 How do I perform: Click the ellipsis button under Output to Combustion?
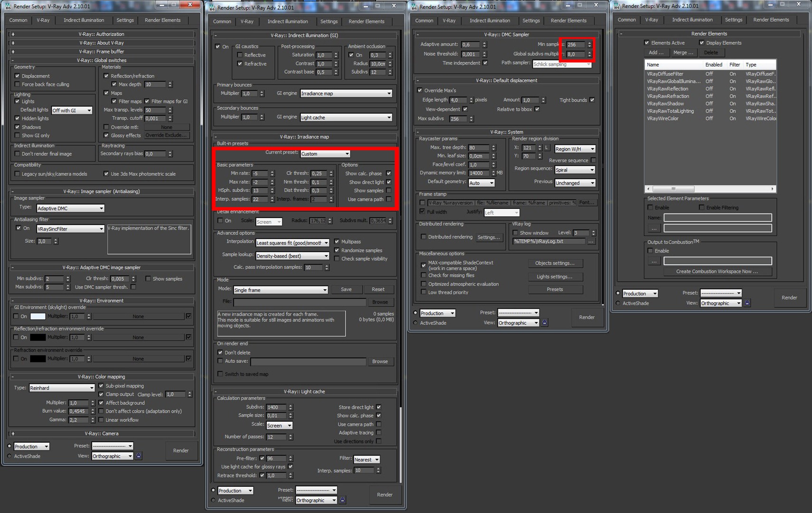click(x=654, y=261)
